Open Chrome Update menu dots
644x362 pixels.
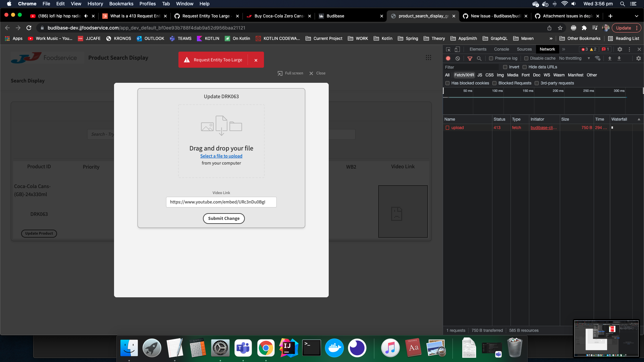pos(637,28)
